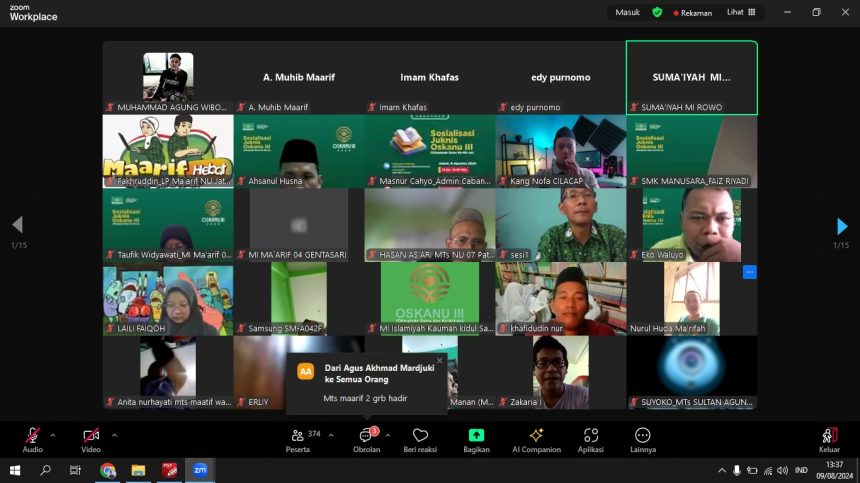
Task: Expand video options chevron next to Video
Action: tap(114, 435)
